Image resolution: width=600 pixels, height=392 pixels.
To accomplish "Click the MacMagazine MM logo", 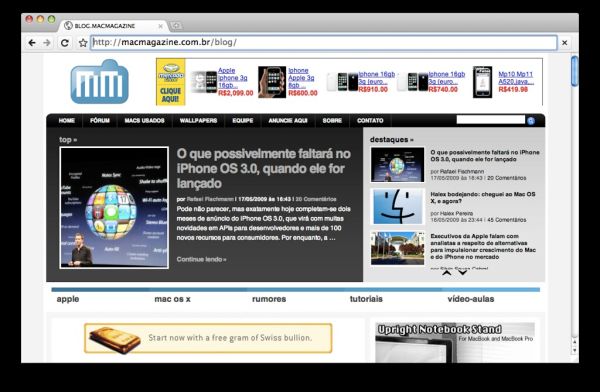I will coord(99,82).
